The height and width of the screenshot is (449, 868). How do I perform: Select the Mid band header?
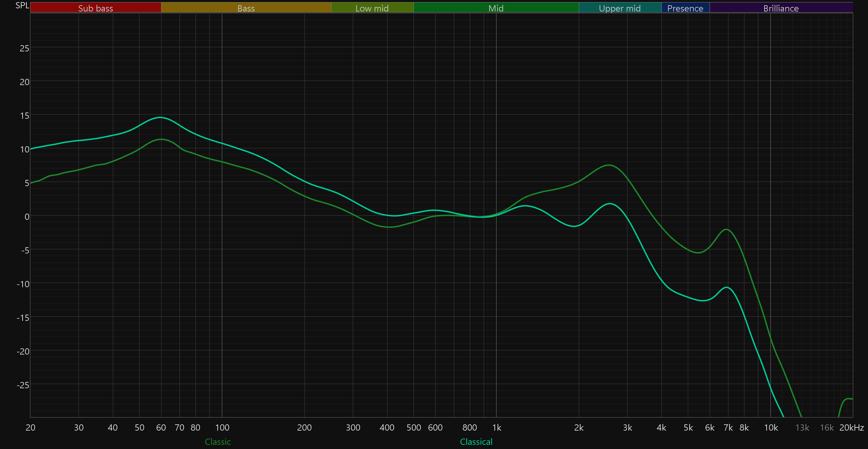pyautogui.click(x=496, y=8)
